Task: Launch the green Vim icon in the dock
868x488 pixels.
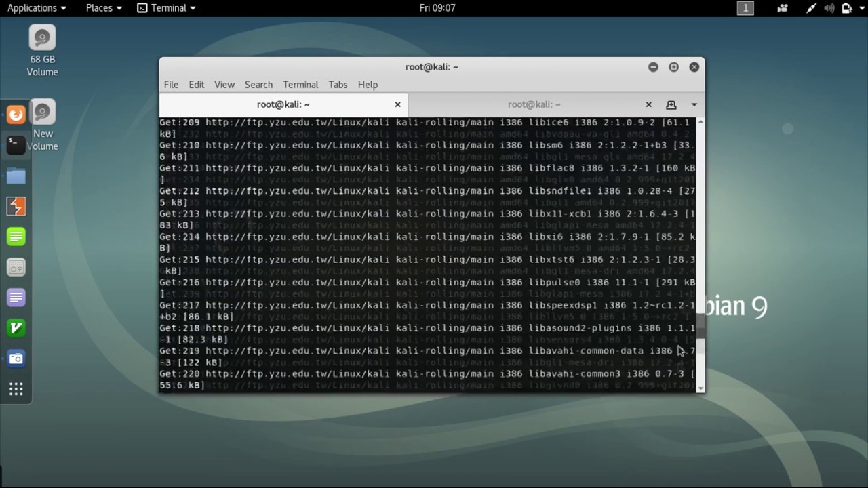Action: point(16,328)
